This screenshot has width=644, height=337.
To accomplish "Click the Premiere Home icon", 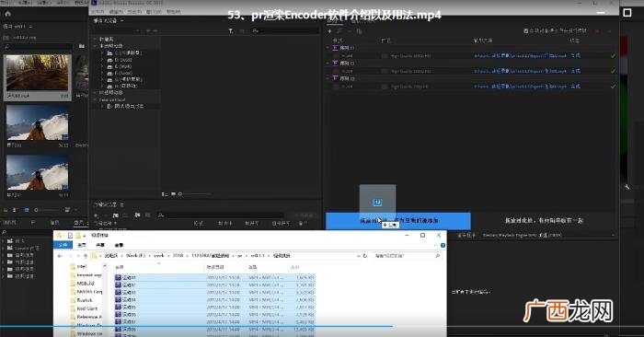I will point(7,14).
